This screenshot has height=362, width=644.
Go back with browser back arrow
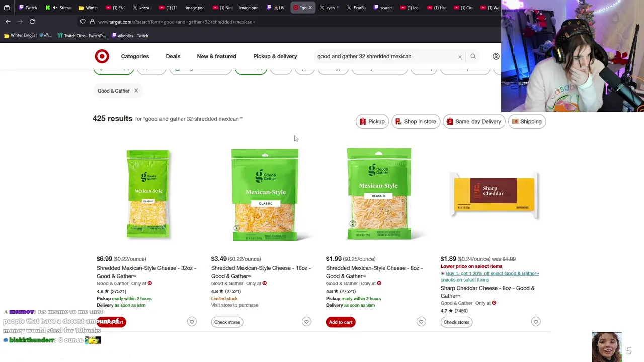click(x=8, y=22)
